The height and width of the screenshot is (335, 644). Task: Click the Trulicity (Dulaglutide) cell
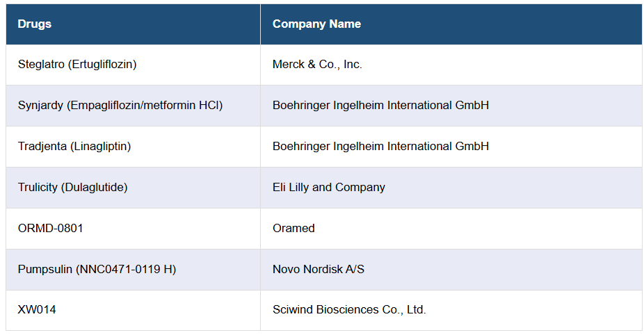click(x=73, y=188)
